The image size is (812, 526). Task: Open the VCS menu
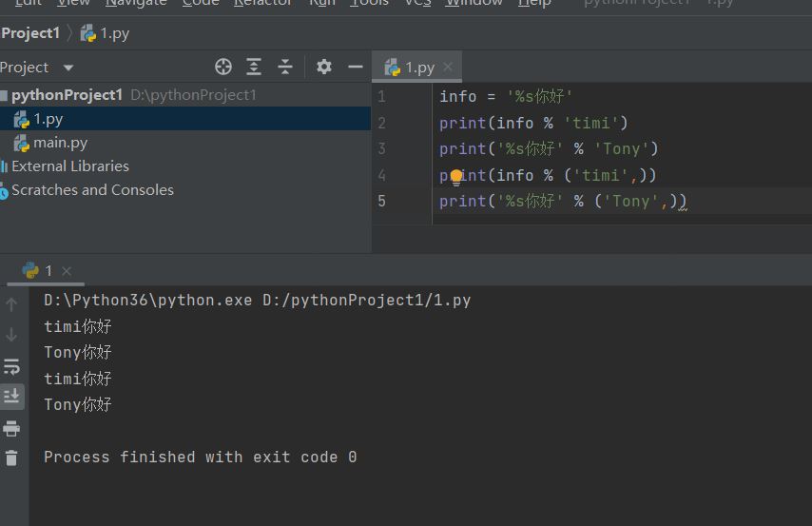417,3
